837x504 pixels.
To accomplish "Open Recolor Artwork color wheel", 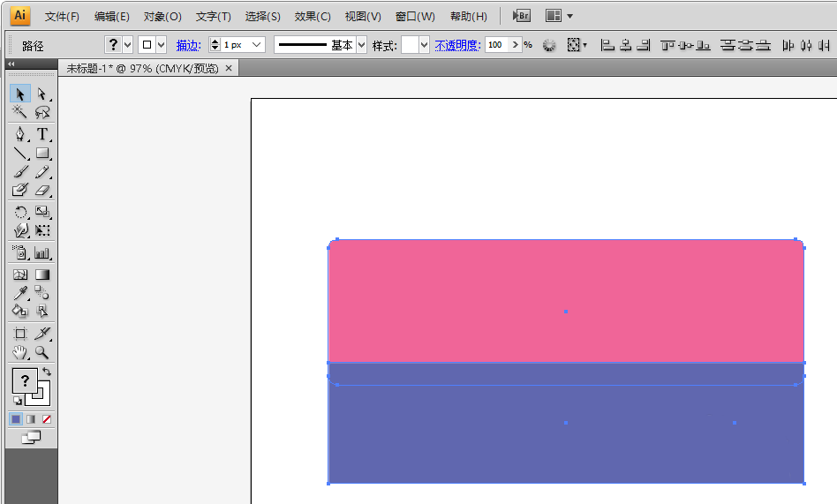I will 549,45.
